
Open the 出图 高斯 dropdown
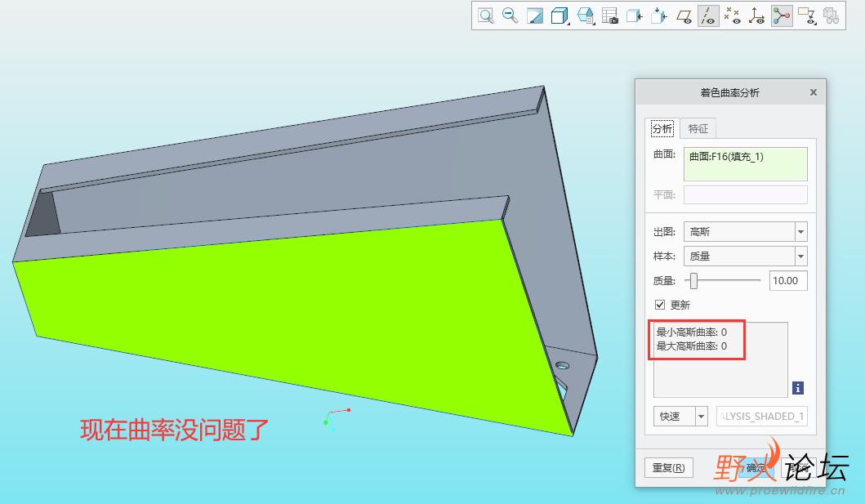tap(800, 232)
